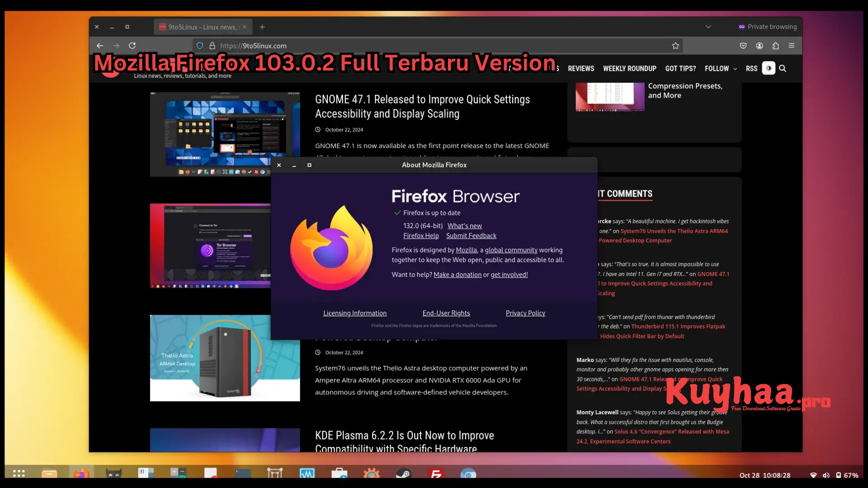Image resolution: width=868 pixels, height=488 pixels.
Task: Open the website search magnifier icon
Action: click(783, 69)
